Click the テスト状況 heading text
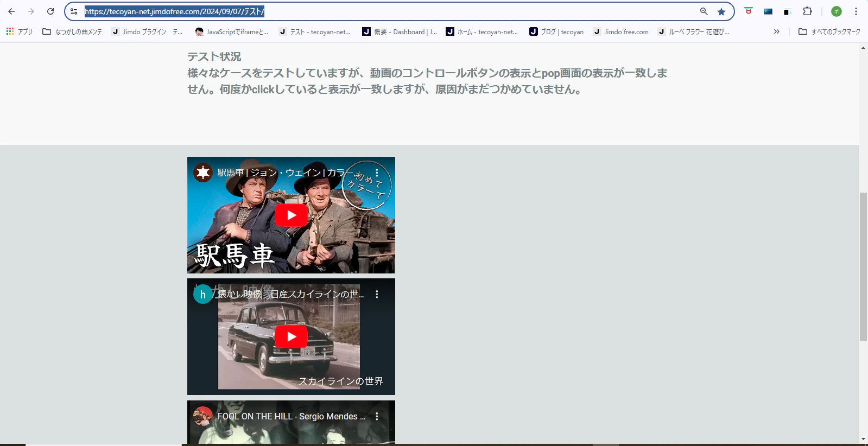Screen dimensions: 868x446 [x=214, y=56]
